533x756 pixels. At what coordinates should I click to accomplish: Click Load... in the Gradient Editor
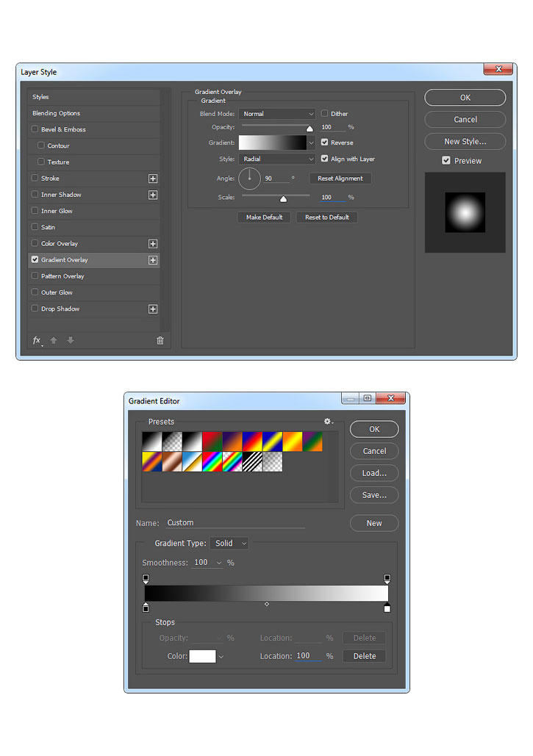coord(374,473)
